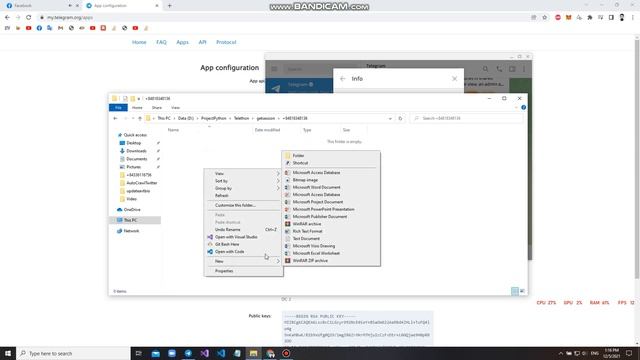
Task: Open the FAQ link on the Telegram site
Action: coord(161,42)
